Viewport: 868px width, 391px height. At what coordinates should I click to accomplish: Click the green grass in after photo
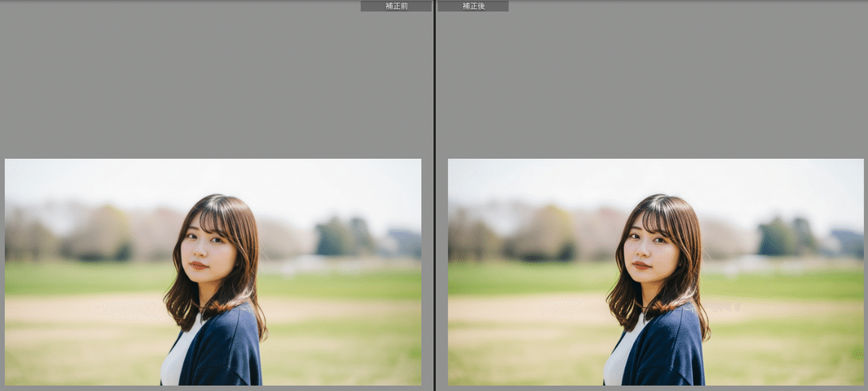781,282
